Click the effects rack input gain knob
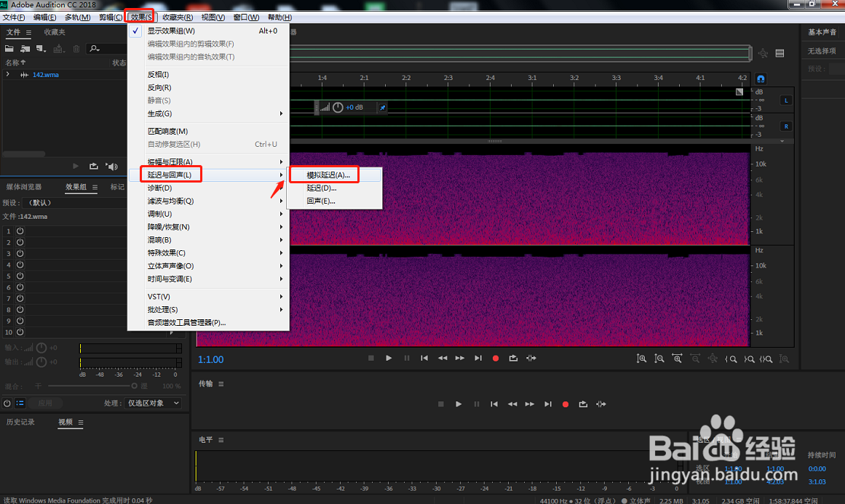 pyautogui.click(x=41, y=348)
